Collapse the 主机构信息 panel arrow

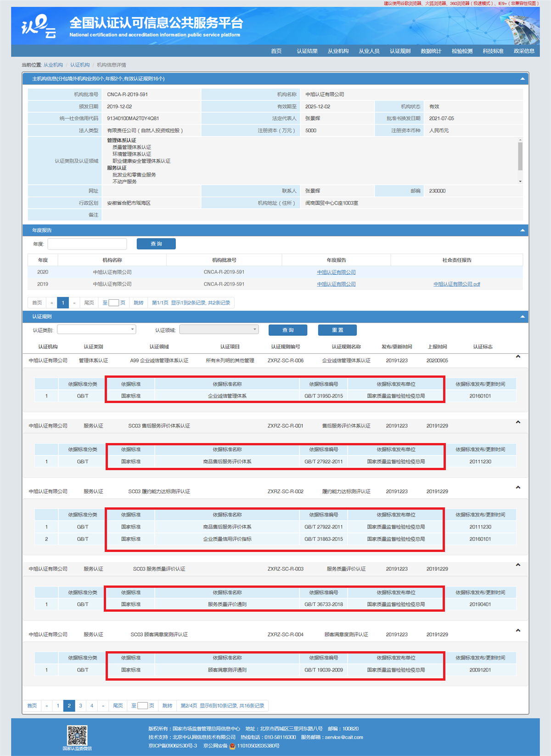point(522,79)
